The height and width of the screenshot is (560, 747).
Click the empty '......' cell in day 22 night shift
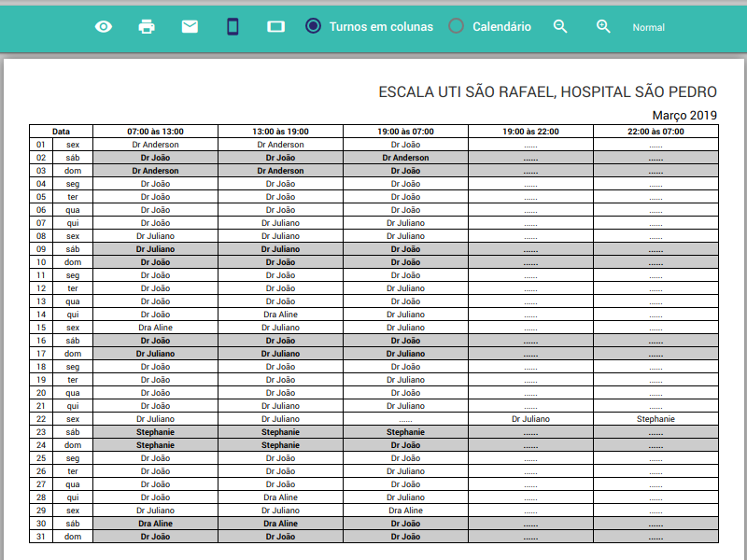click(405, 420)
